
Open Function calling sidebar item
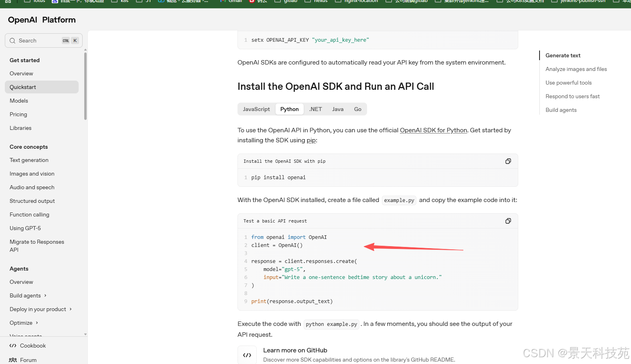tap(42, 214)
